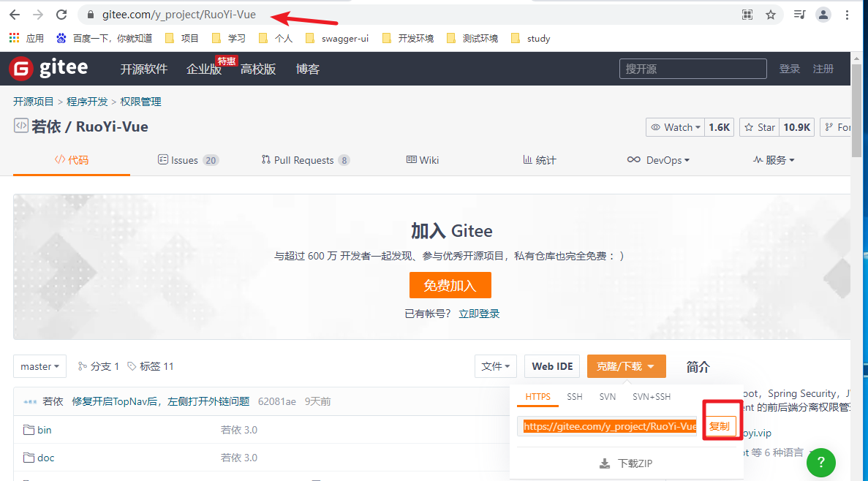Viewport: 868px width, 481px height.
Task: Click the orange 免费加入 button
Action: click(x=450, y=285)
